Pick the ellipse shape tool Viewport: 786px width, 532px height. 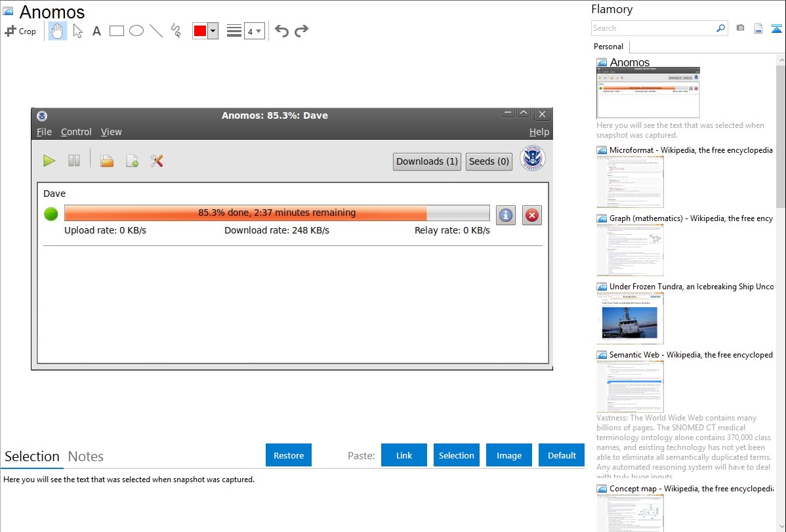tap(136, 31)
